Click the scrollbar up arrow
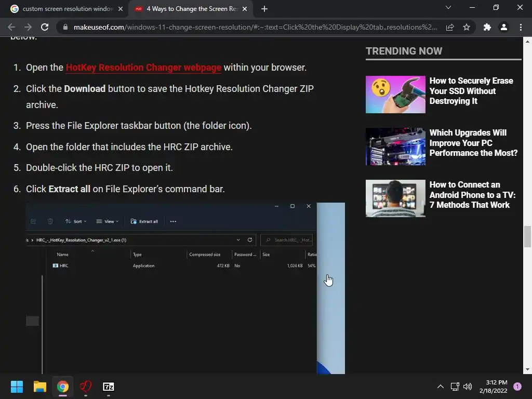 click(527, 42)
